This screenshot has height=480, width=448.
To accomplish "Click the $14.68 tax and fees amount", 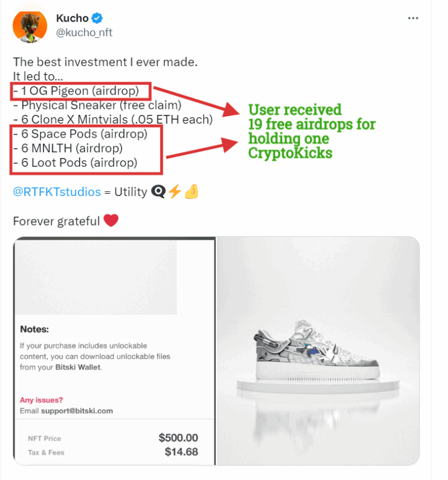I will click(x=181, y=451).
